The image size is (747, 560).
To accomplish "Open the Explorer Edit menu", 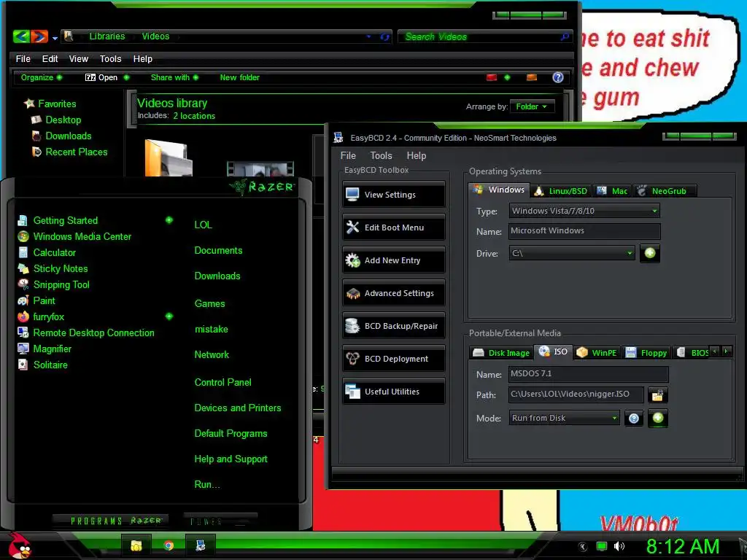I will (50, 58).
